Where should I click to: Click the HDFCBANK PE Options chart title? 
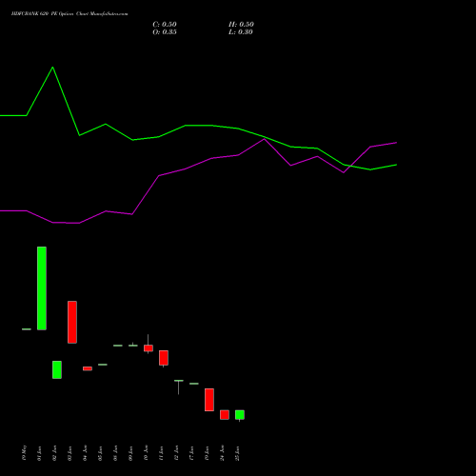coord(69,14)
